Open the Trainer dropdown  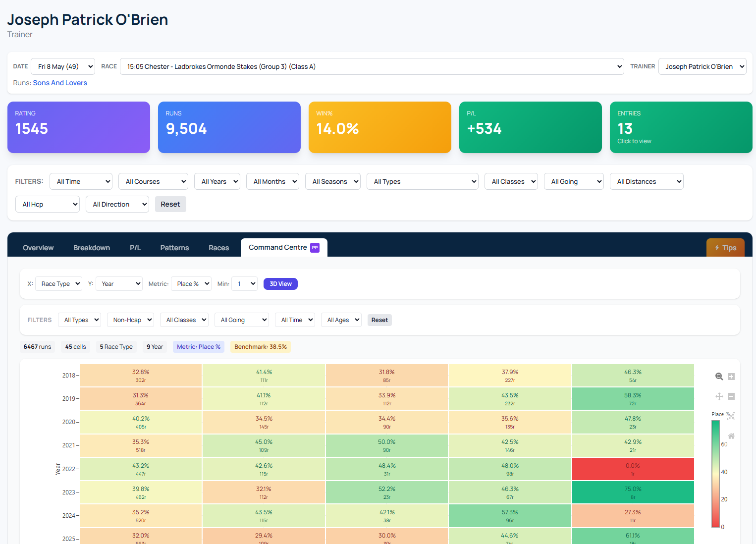point(702,66)
